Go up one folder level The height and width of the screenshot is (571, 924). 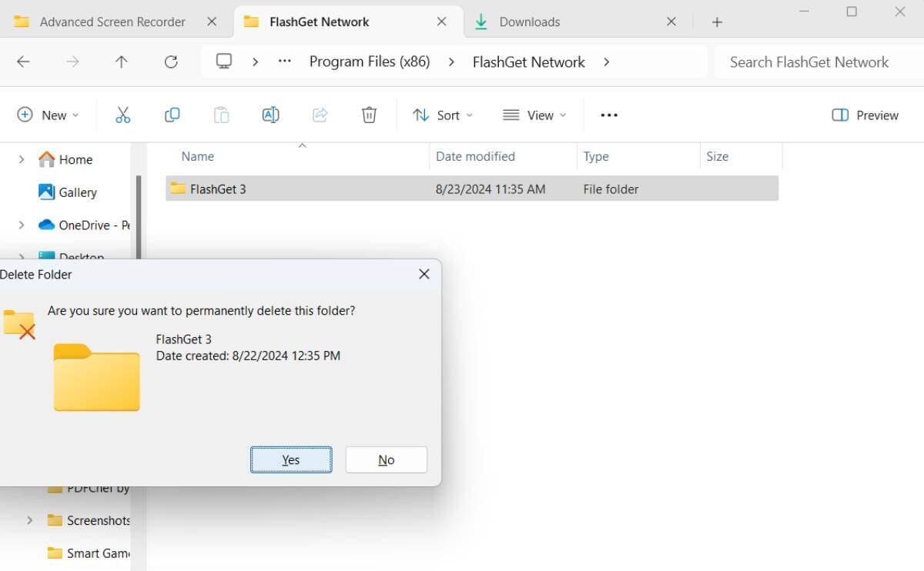tap(122, 62)
